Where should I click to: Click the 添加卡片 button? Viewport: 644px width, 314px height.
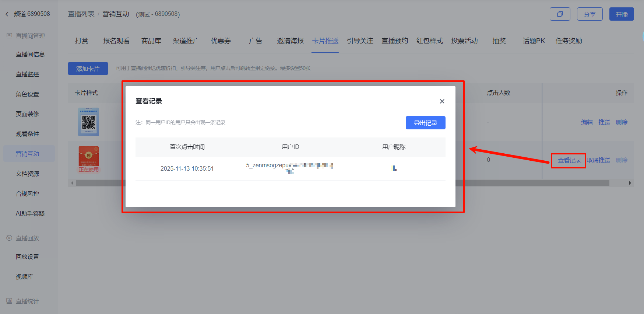[88, 69]
